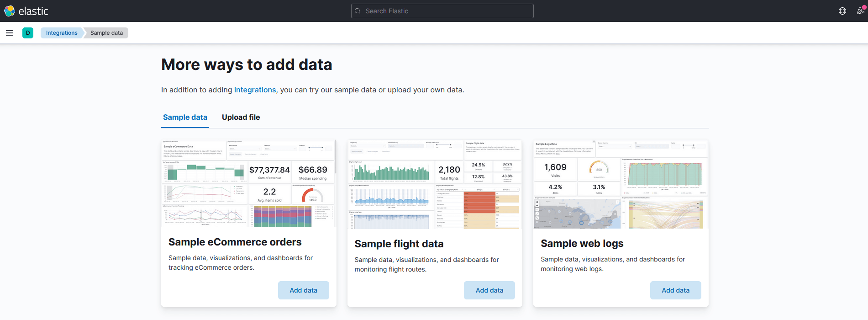The width and height of the screenshot is (868, 320).
Task: Add data for Sample web logs
Action: click(676, 290)
